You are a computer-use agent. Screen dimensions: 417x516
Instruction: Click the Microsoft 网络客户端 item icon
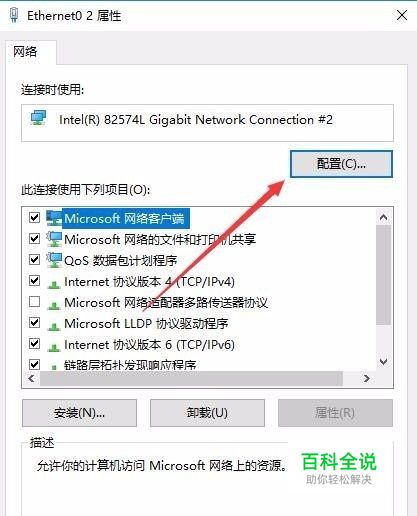(x=54, y=218)
